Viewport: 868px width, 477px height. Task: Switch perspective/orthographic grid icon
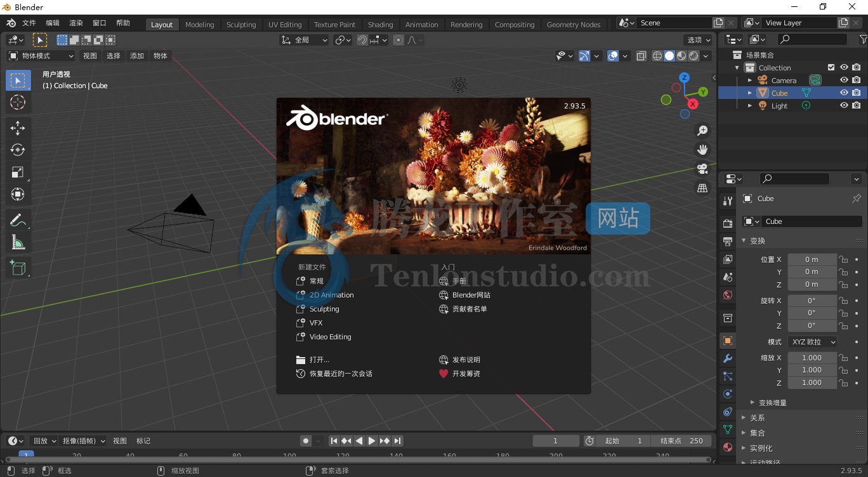point(702,188)
